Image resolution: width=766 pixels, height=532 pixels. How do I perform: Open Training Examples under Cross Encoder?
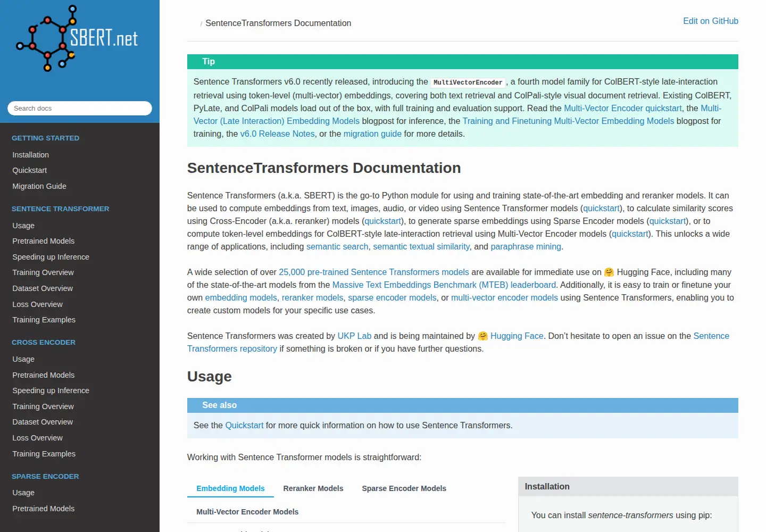[x=44, y=454]
